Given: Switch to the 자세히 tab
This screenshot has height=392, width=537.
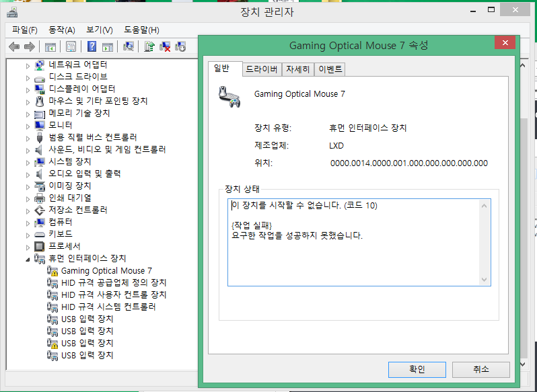Looking at the screenshot, I should coord(297,69).
